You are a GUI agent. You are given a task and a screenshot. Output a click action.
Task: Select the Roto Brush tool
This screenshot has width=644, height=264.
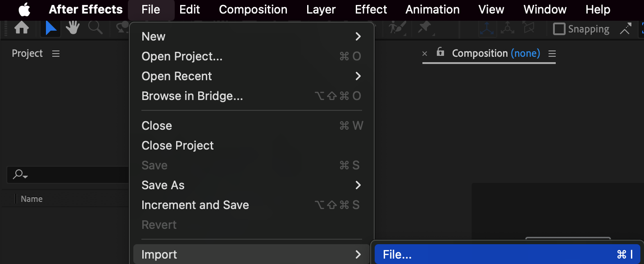click(397, 28)
